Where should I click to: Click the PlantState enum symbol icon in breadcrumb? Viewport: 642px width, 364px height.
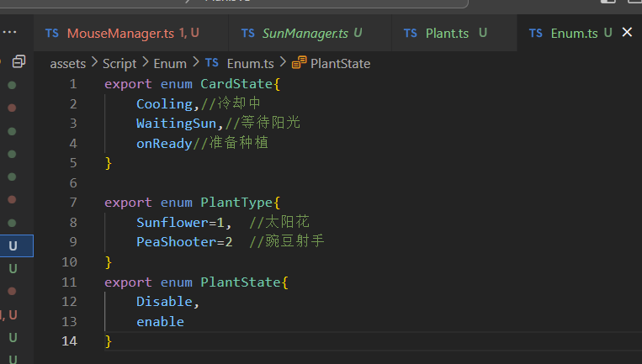coord(299,63)
